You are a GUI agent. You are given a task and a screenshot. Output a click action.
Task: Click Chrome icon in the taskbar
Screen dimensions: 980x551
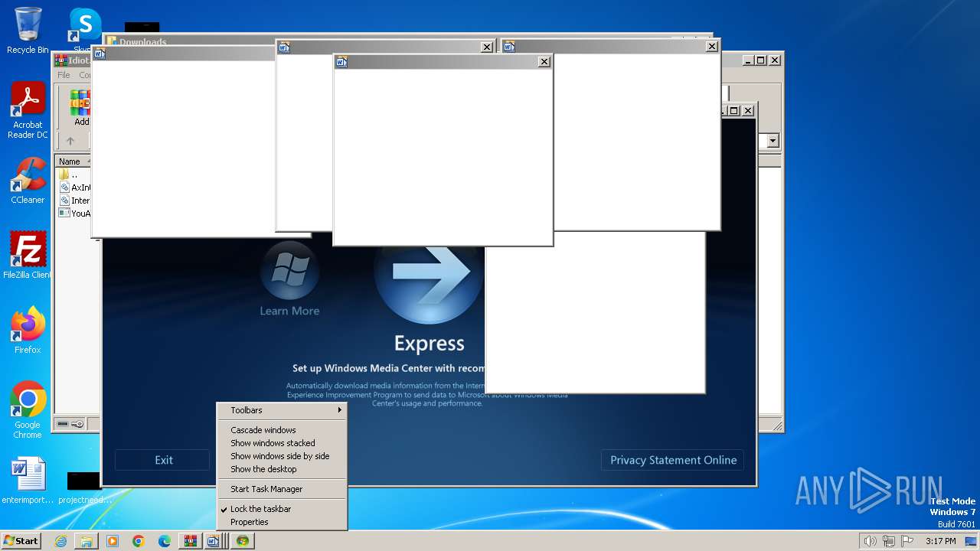pos(139,541)
